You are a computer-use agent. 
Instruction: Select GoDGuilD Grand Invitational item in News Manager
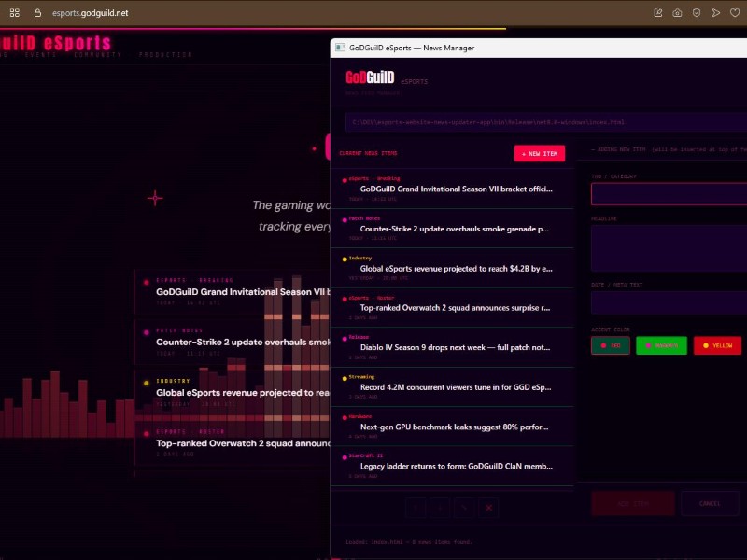tap(452, 189)
